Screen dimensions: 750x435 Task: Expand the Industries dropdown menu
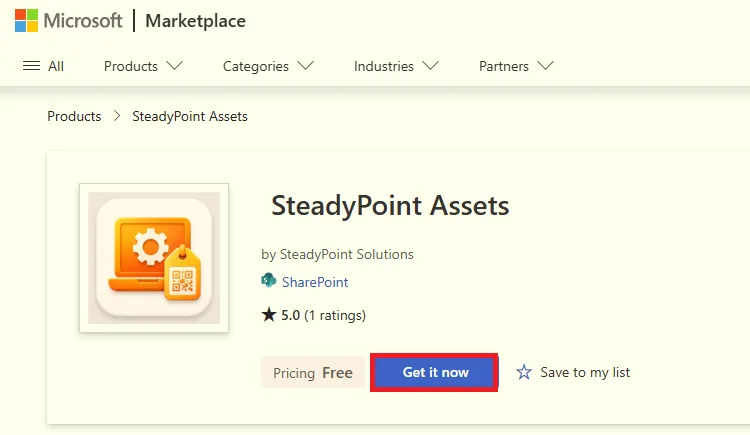396,66
